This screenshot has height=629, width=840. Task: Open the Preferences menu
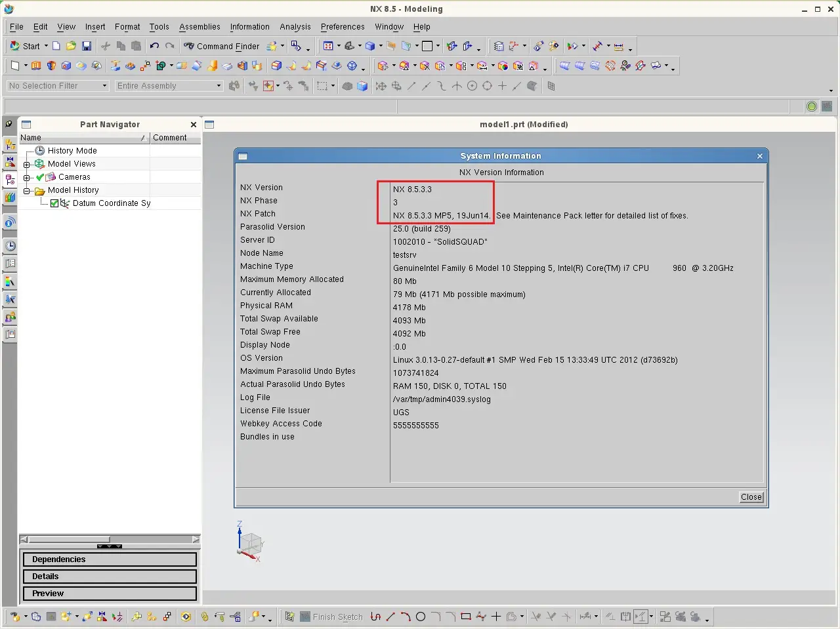tap(343, 27)
